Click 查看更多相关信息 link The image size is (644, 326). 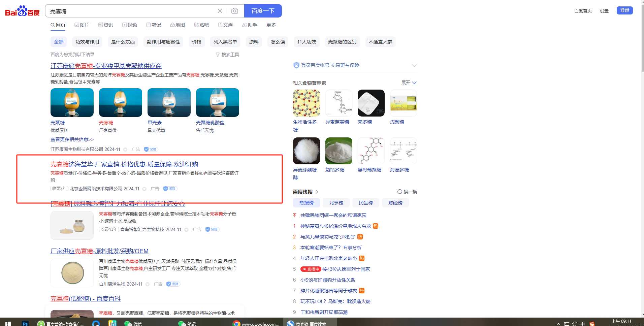(72, 139)
